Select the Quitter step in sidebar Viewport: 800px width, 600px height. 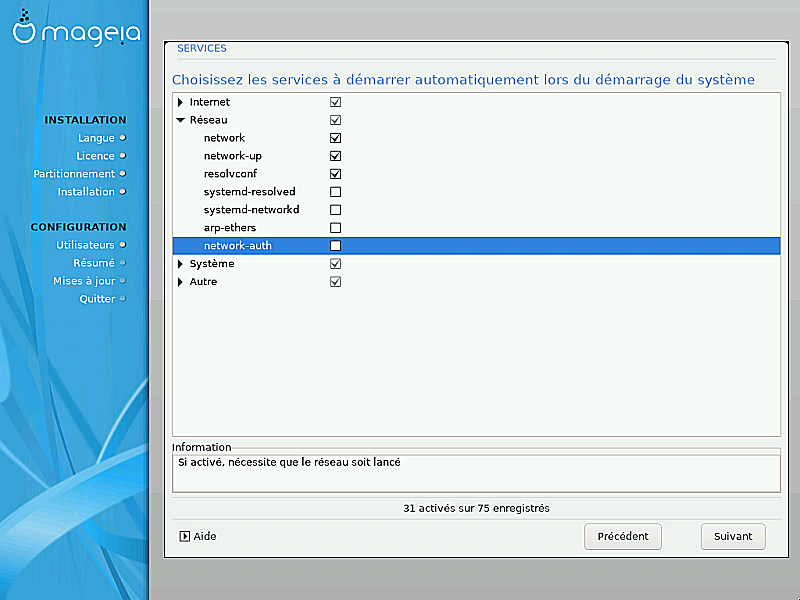[97, 298]
